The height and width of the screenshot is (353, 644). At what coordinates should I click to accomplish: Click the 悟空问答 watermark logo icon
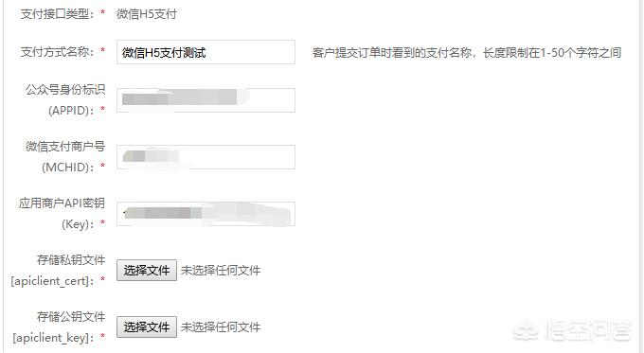(x=527, y=331)
